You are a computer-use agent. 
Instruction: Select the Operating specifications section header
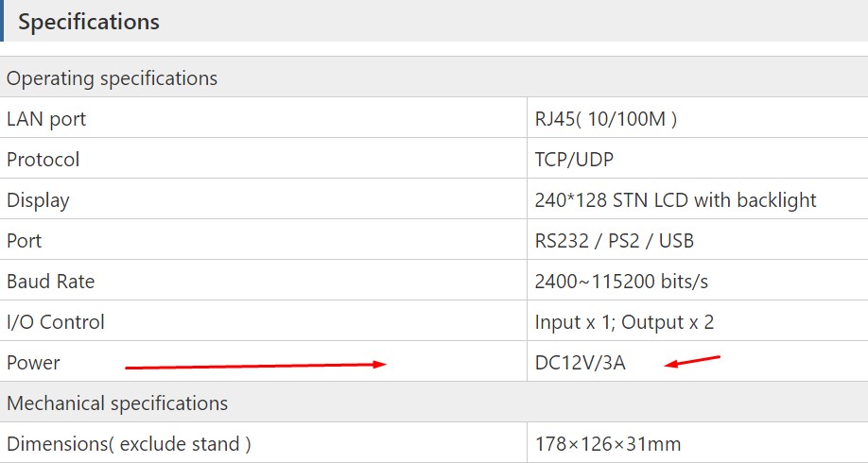click(x=112, y=78)
